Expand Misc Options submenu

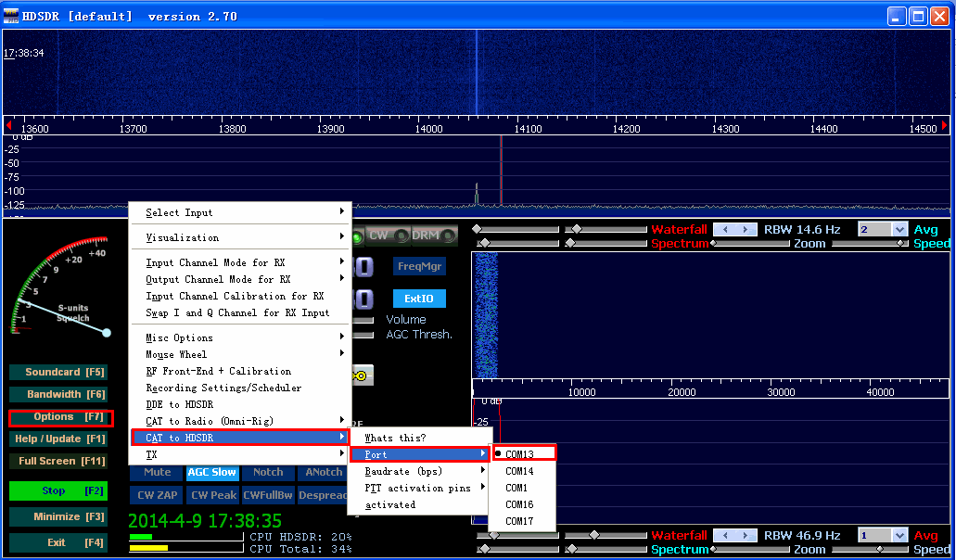[240, 337]
